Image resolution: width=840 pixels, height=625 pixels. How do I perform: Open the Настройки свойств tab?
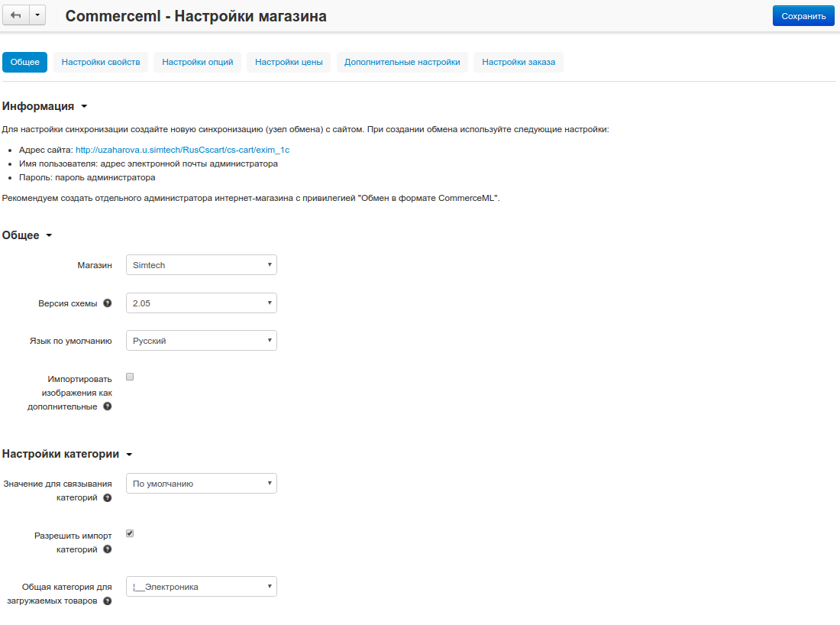click(101, 62)
